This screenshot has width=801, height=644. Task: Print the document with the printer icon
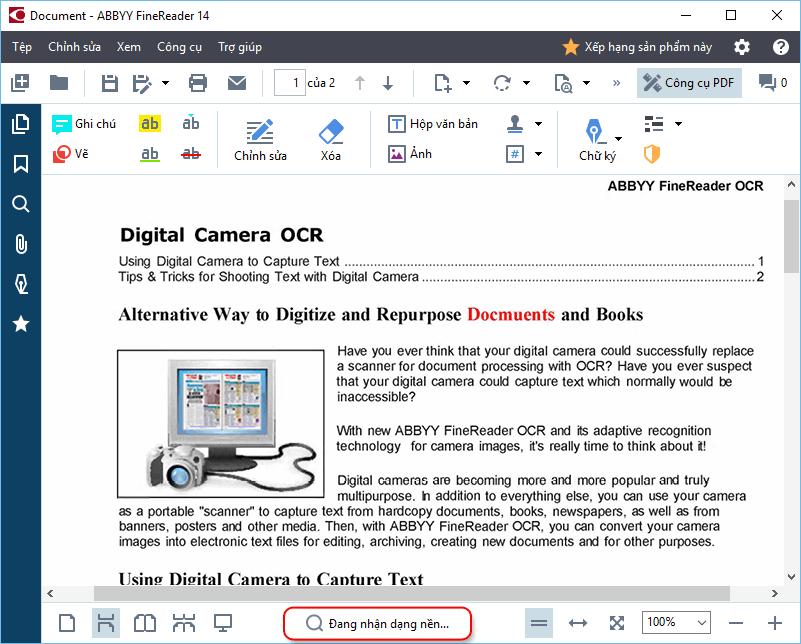tap(198, 83)
